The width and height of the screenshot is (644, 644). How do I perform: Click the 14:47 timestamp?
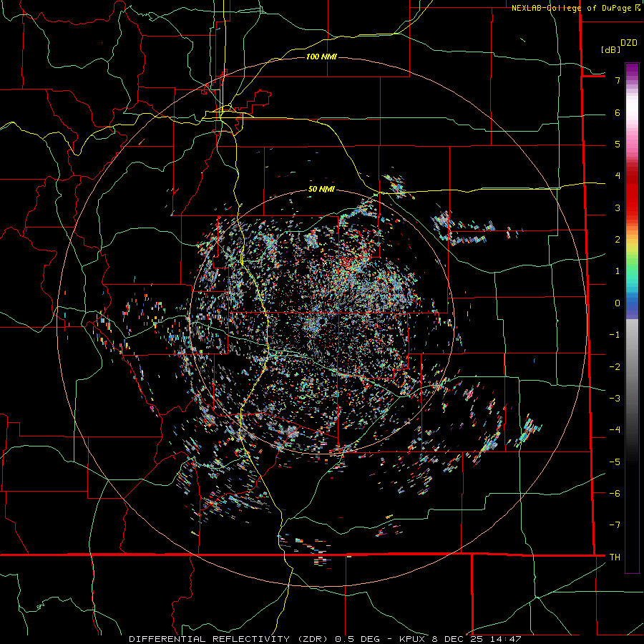[507, 639]
